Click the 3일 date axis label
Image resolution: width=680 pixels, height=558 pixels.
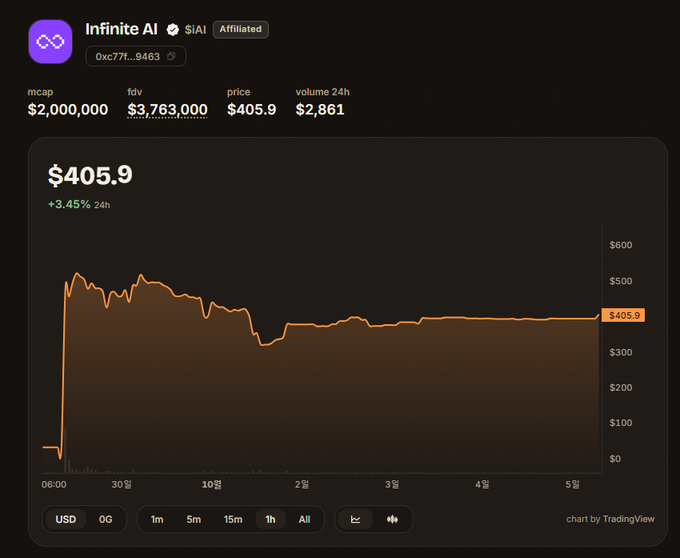click(392, 484)
